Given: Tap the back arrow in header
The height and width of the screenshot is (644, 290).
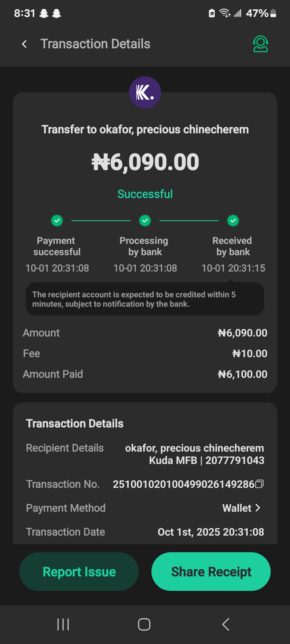Looking at the screenshot, I should click(x=24, y=44).
